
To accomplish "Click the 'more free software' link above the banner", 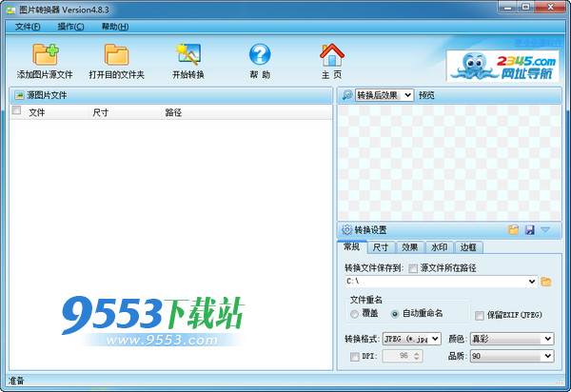I will point(539,43).
